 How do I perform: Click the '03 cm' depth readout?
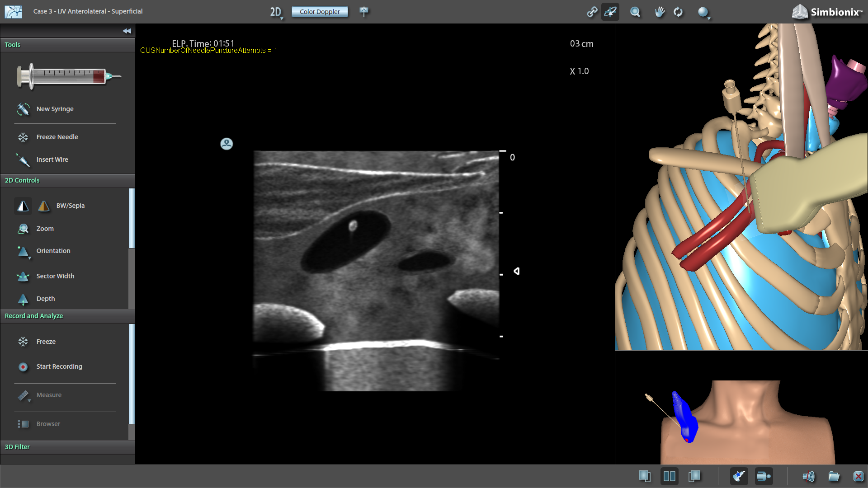[582, 44]
